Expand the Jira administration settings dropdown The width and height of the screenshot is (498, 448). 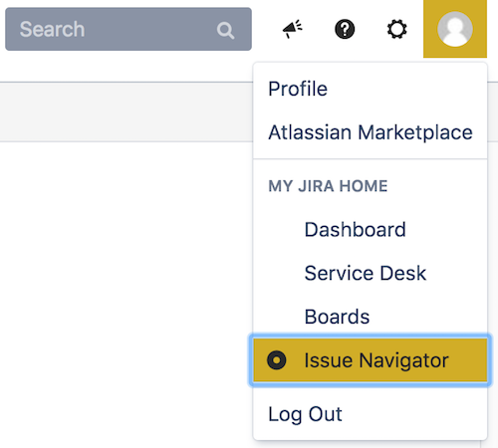coord(396,29)
